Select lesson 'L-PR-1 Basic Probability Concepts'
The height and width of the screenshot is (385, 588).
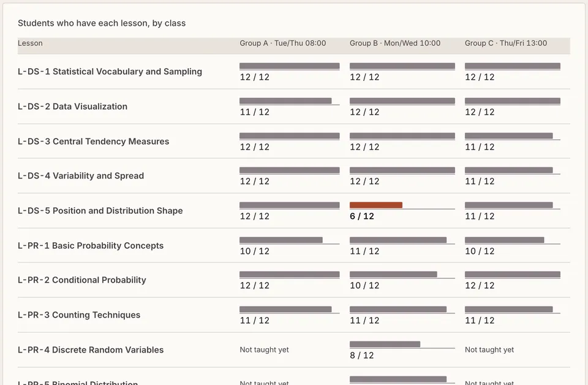(x=91, y=246)
